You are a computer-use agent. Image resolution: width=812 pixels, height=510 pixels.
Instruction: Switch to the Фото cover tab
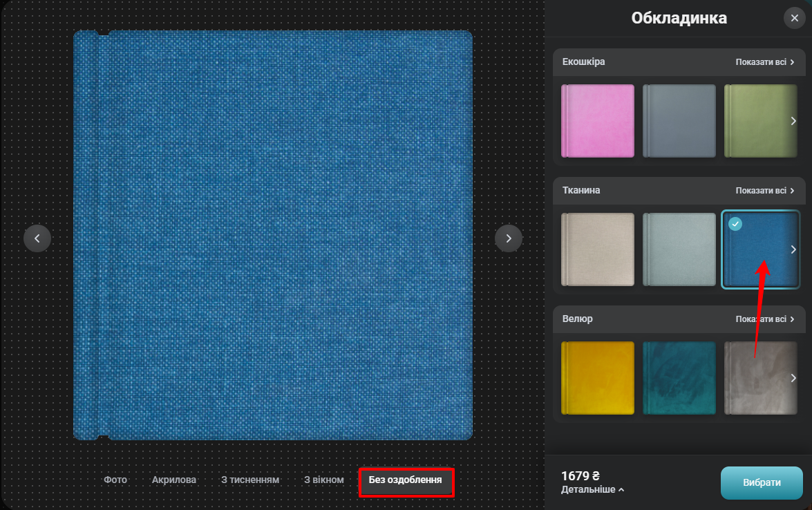[x=116, y=479]
